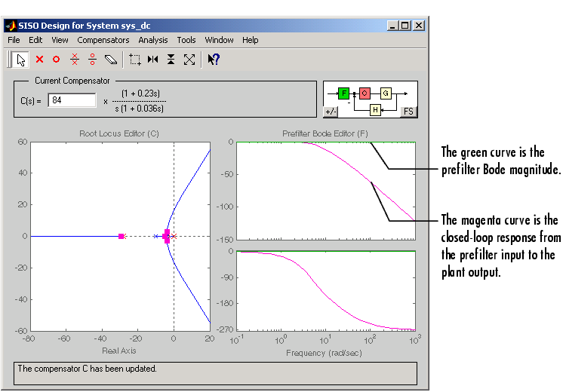This screenshot has width=566, height=392.
Task: Click the green F prefilter block
Action: click(344, 93)
